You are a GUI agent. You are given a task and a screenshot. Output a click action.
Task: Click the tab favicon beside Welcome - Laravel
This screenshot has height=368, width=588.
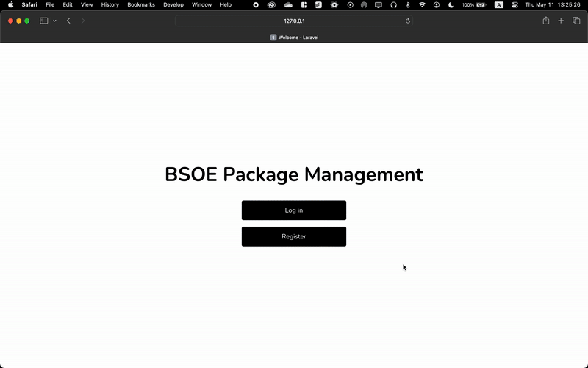point(273,38)
